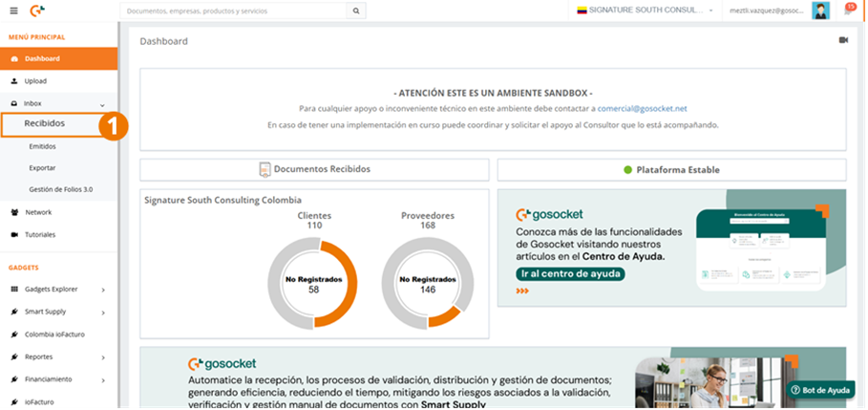Click the Dashboard page title

164,41
